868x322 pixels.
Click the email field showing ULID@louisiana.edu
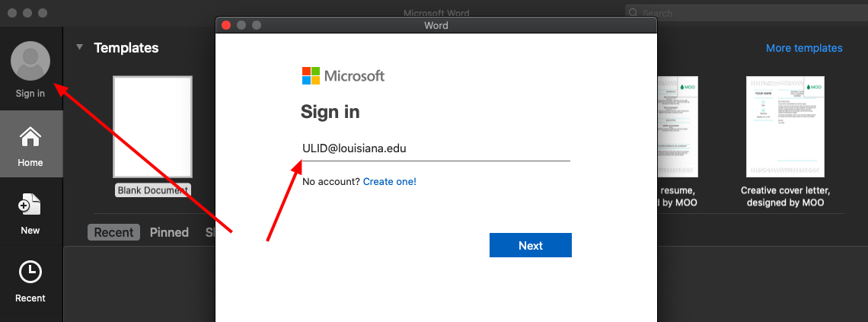pyautogui.click(x=436, y=149)
